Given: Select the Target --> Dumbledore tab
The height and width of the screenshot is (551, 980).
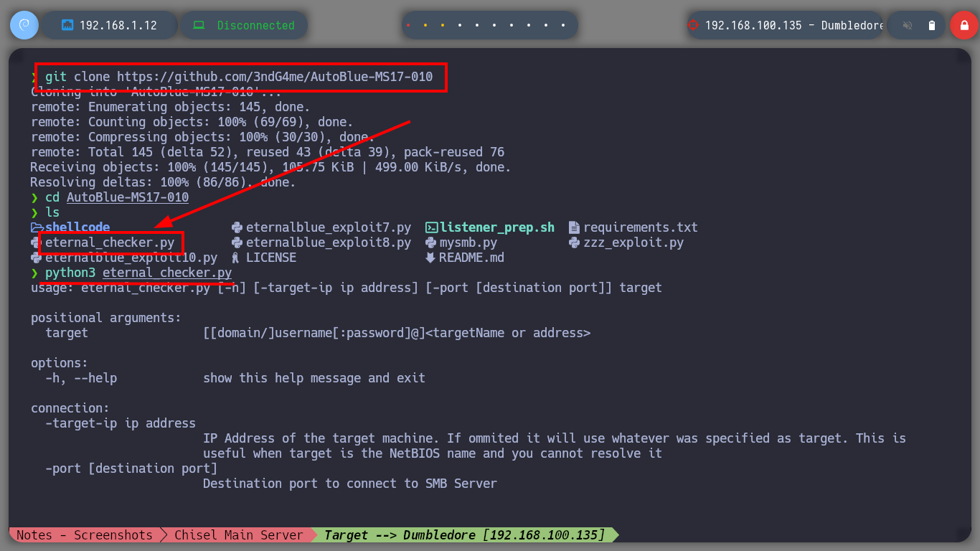Looking at the screenshot, I should [x=464, y=535].
